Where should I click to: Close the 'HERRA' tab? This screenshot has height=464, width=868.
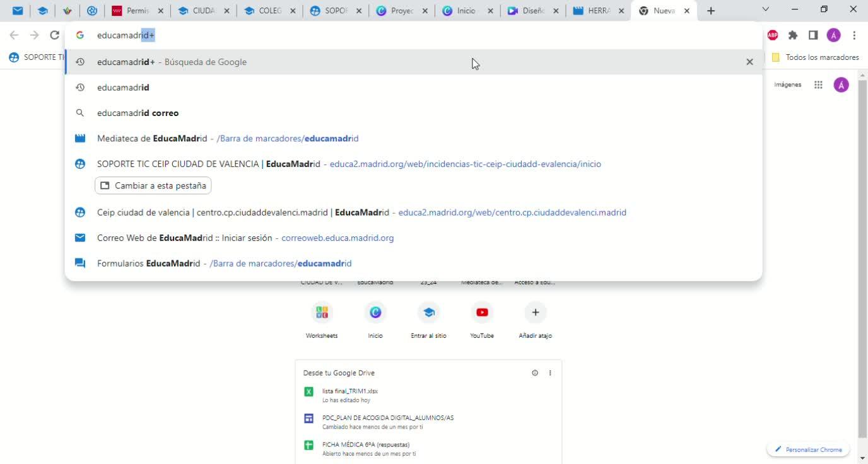(x=621, y=11)
